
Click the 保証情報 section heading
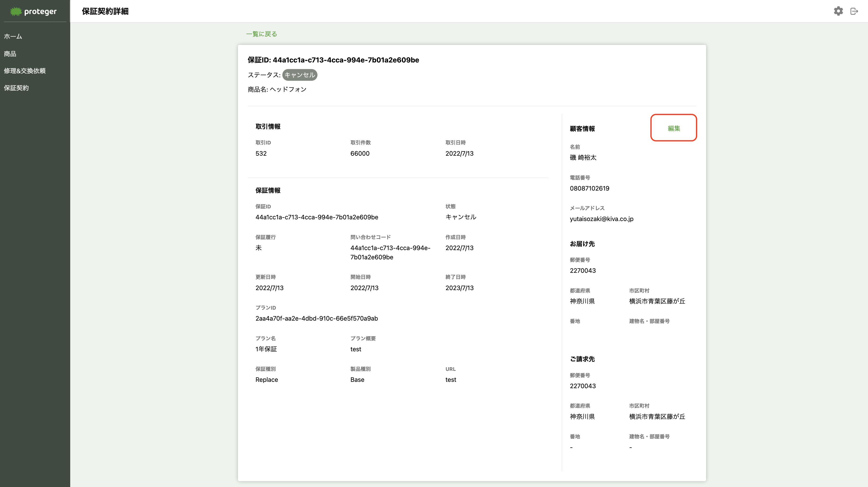pyautogui.click(x=268, y=191)
